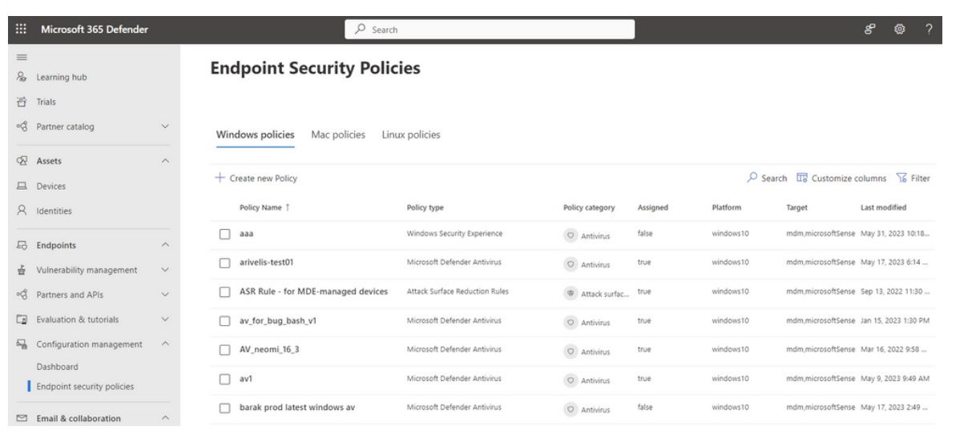This screenshot has height=434, width=980.
Task: Sort by the Last modified column header
Action: 883,208
